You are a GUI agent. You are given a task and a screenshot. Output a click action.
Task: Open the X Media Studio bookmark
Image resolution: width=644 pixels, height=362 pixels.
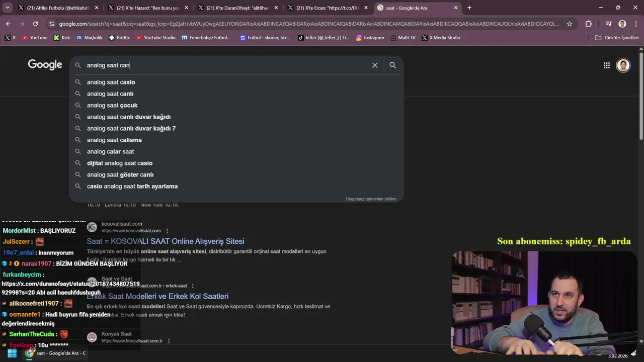441,38
